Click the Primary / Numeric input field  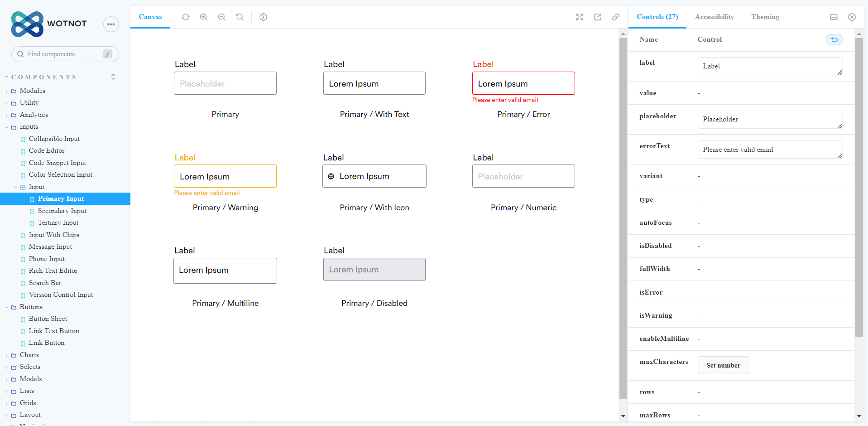tap(523, 176)
